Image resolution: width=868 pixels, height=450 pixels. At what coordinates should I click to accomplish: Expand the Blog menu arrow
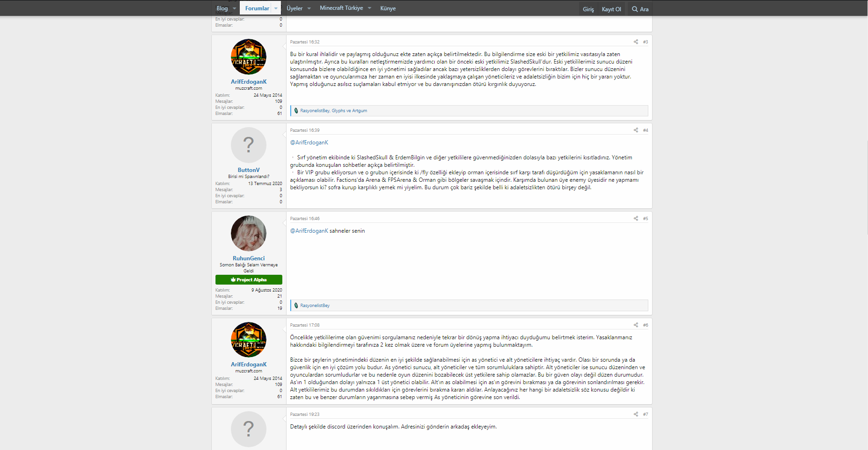[x=234, y=8]
